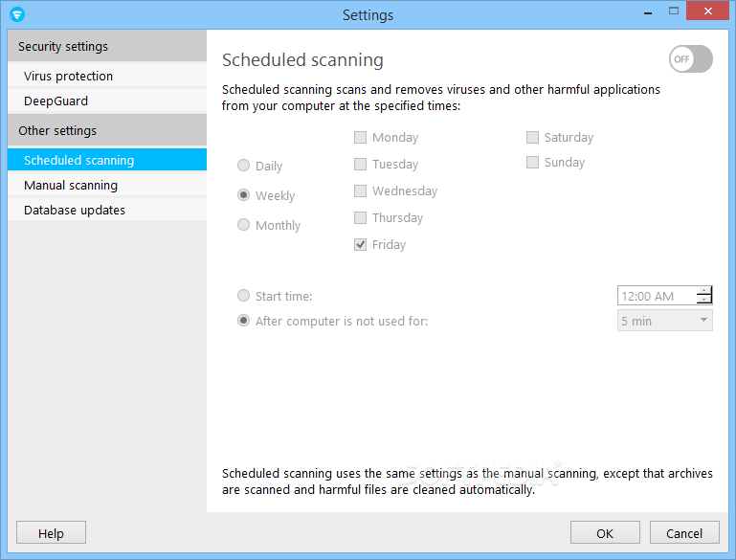Choose the Start time radio button
This screenshot has width=736, height=560.
click(243, 295)
